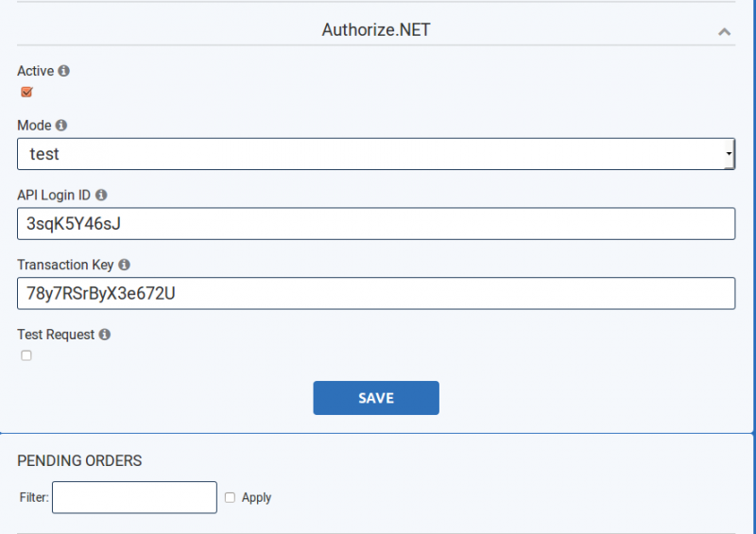Show info icon beside the Mode label
This screenshot has height=534, width=756.
tap(61, 126)
